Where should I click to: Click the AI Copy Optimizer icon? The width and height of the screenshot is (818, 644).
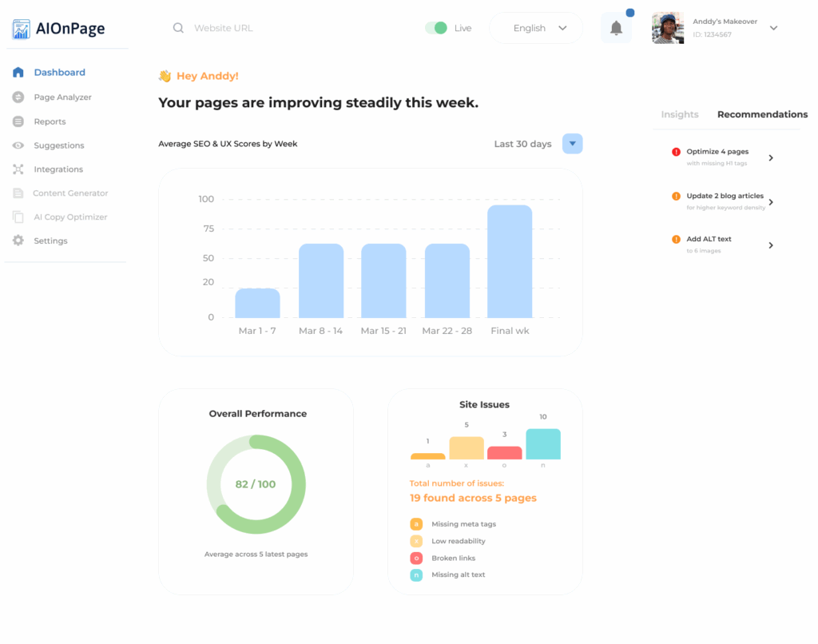tap(18, 217)
